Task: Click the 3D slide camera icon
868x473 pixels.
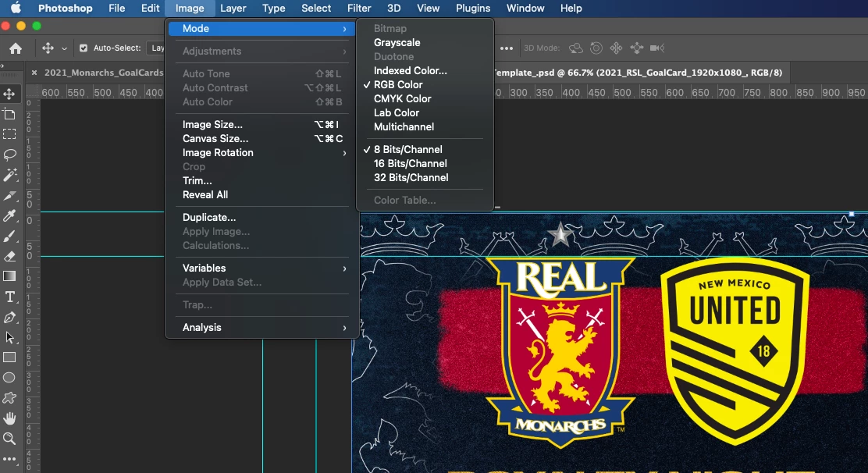Action: [637, 48]
